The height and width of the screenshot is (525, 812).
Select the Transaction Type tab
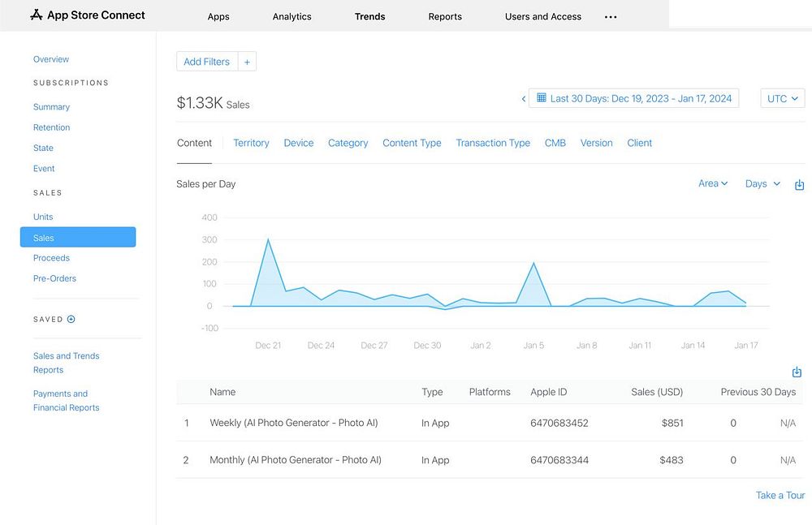(493, 143)
